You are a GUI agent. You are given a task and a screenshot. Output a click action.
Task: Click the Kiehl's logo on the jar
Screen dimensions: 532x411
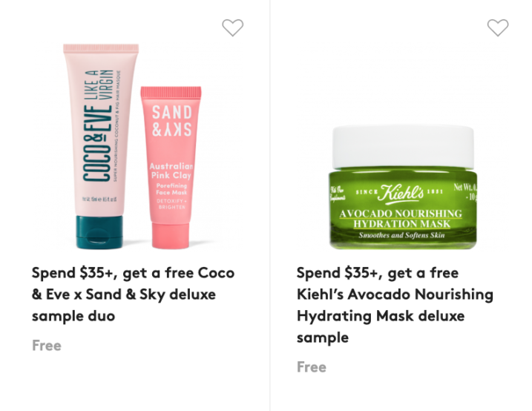(401, 194)
